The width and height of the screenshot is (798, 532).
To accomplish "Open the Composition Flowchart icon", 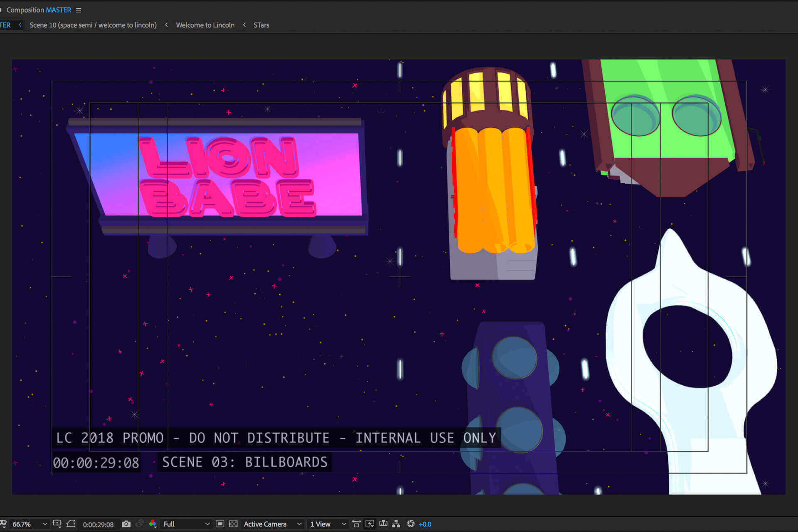I will [396, 524].
